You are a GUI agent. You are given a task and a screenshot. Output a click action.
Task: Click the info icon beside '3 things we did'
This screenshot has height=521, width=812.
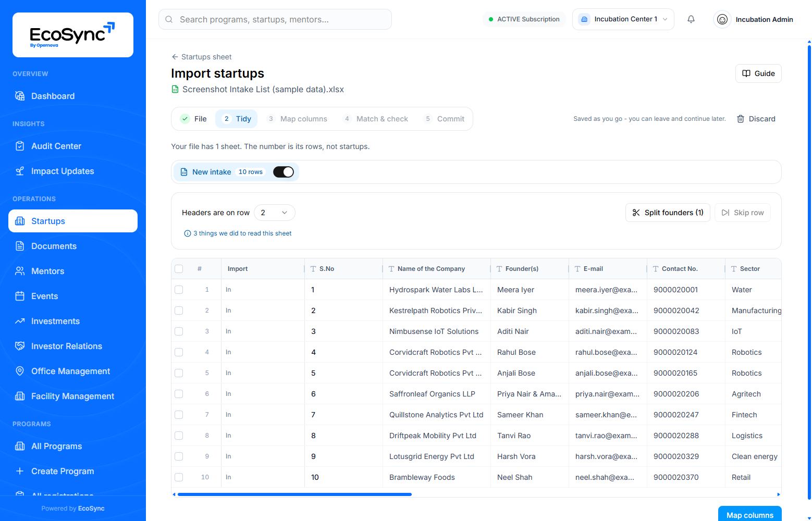188,233
